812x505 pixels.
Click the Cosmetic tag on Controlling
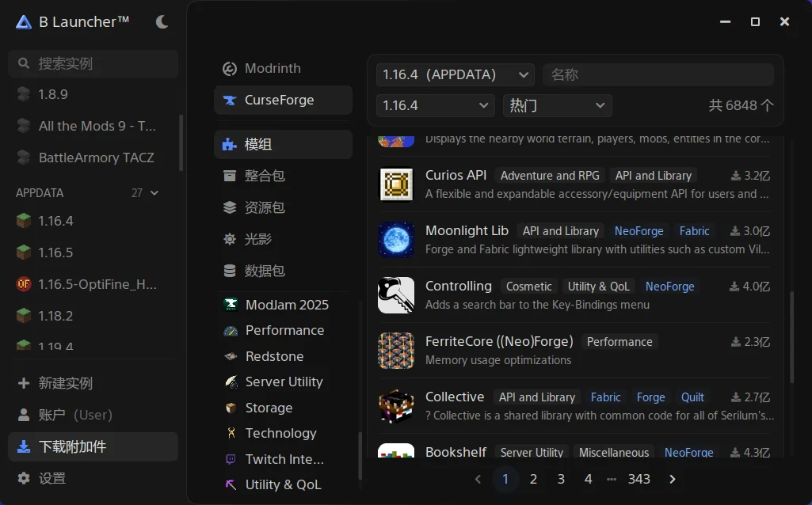528,286
